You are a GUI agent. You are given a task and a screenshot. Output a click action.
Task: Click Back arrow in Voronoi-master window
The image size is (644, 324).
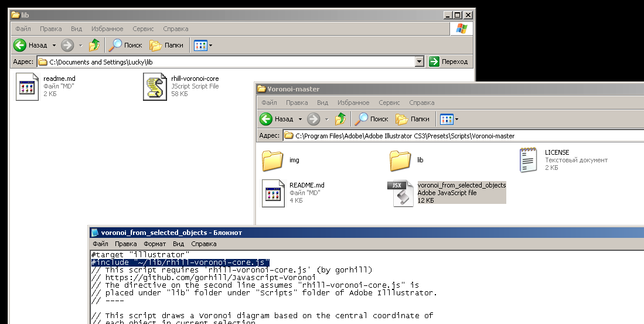(266, 119)
